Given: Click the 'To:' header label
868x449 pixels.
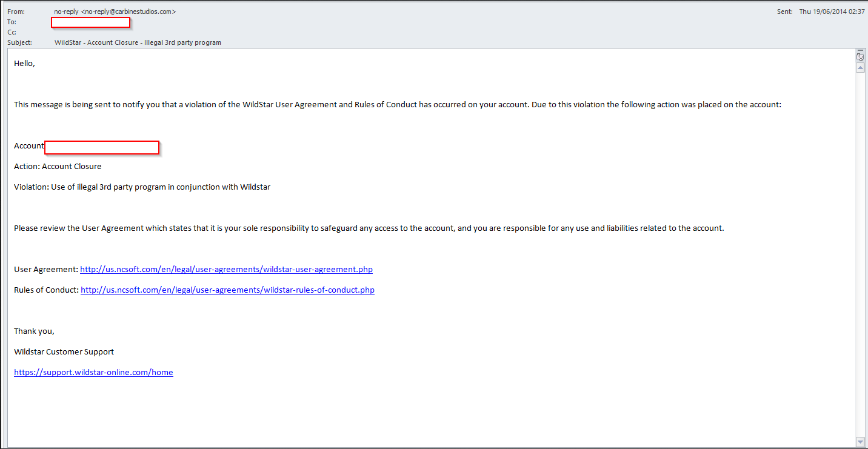Looking at the screenshot, I should point(12,22).
